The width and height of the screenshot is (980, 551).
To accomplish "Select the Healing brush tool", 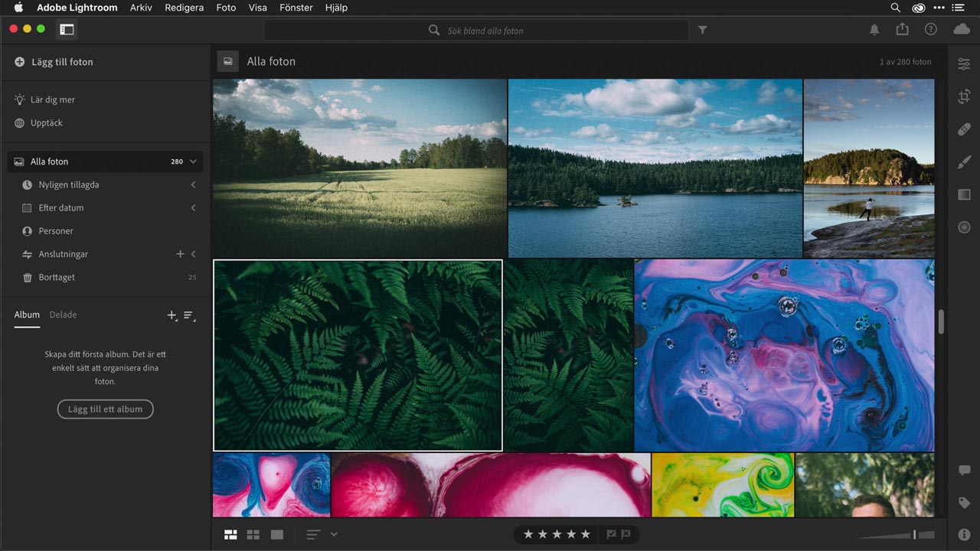I will coord(964,129).
